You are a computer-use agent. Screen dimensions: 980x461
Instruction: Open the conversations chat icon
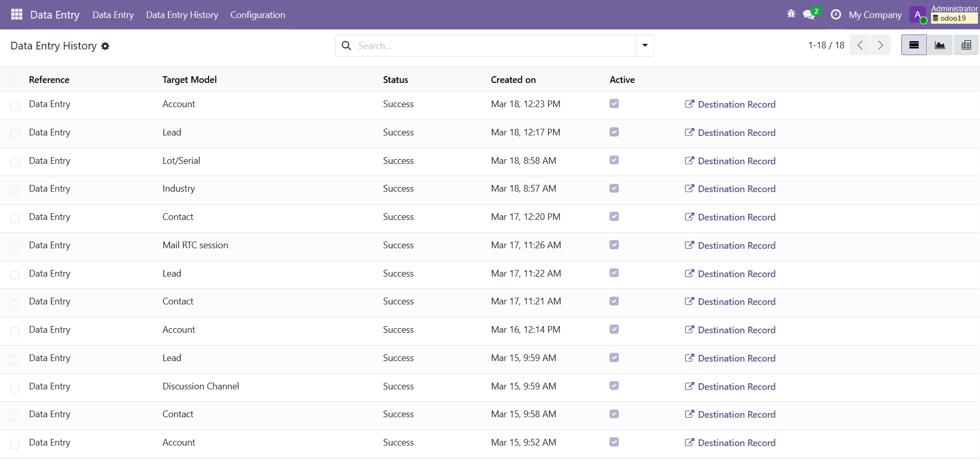(809, 14)
